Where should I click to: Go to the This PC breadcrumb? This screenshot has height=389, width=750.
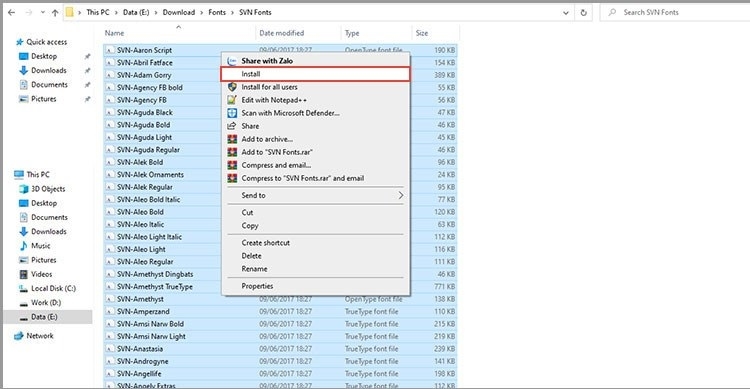(98, 12)
